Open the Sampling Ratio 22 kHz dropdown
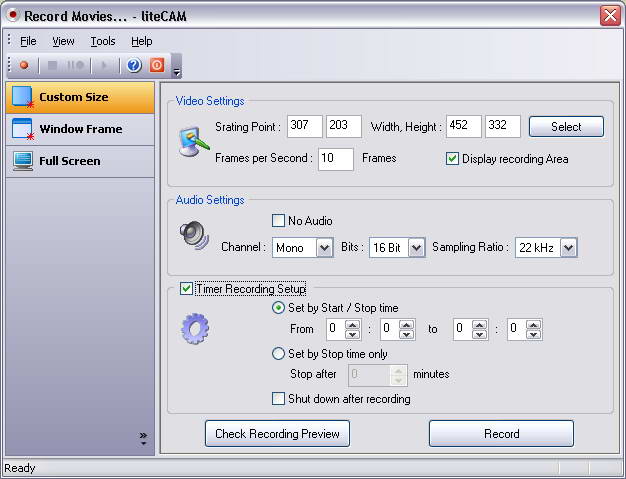626x479 pixels. click(x=569, y=248)
